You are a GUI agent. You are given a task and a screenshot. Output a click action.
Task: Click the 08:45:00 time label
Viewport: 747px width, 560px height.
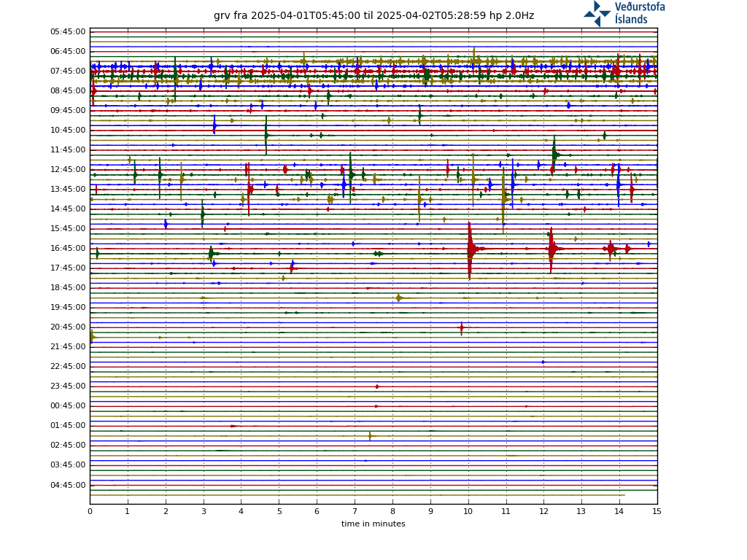point(68,91)
